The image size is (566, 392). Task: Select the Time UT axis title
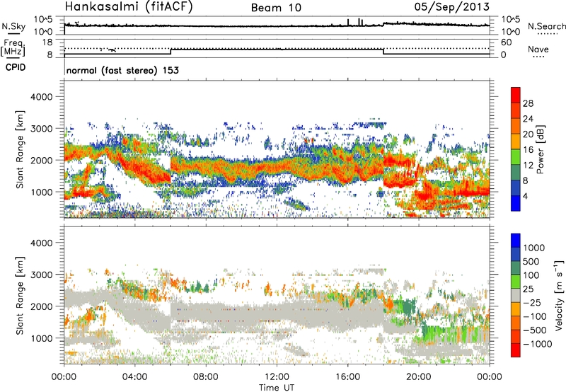[x=277, y=387]
